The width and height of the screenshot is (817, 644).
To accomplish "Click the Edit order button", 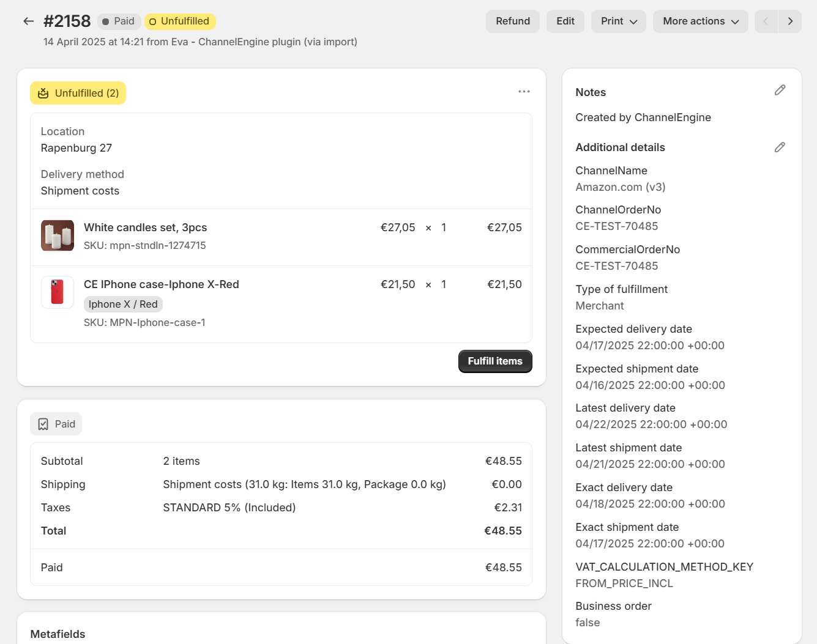I will [x=565, y=21].
